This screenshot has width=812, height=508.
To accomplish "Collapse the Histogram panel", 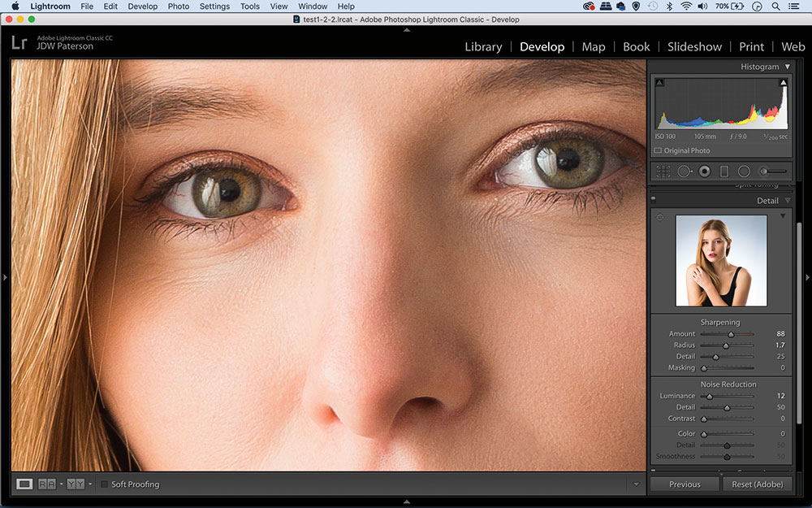I will click(x=787, y=67).
